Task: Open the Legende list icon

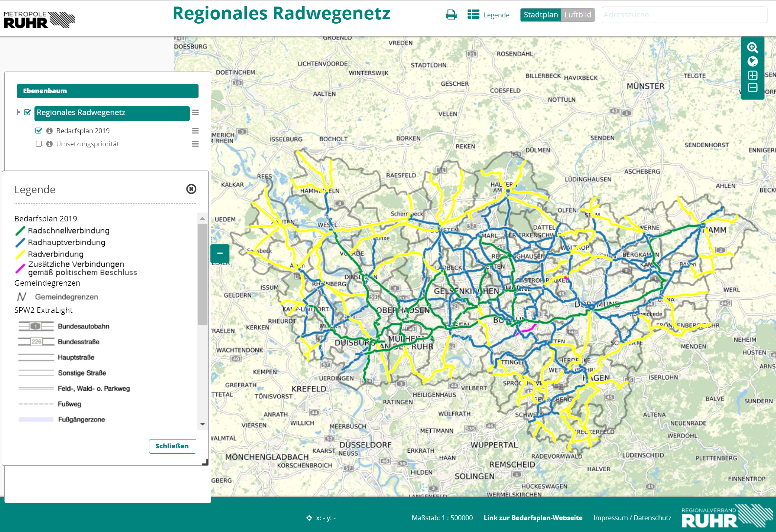Action: [473, 15]
